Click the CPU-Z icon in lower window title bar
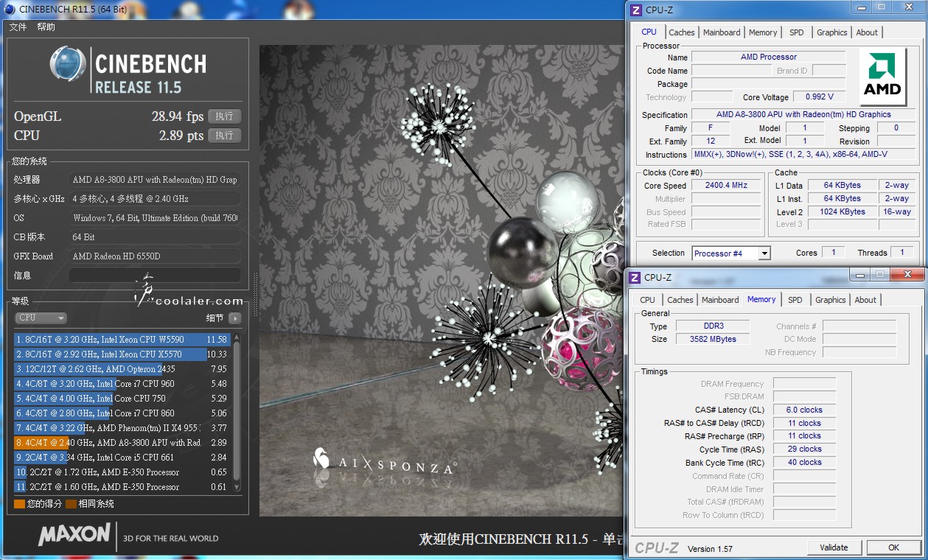Image resolution: width=928 pixels, height=560 pixels. tap(635, 277)
